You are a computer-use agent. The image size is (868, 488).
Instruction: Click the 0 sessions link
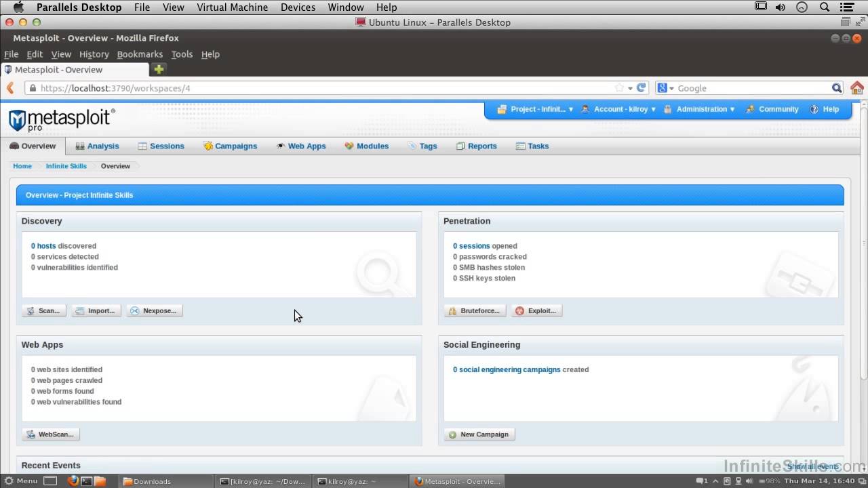(471, 246)
